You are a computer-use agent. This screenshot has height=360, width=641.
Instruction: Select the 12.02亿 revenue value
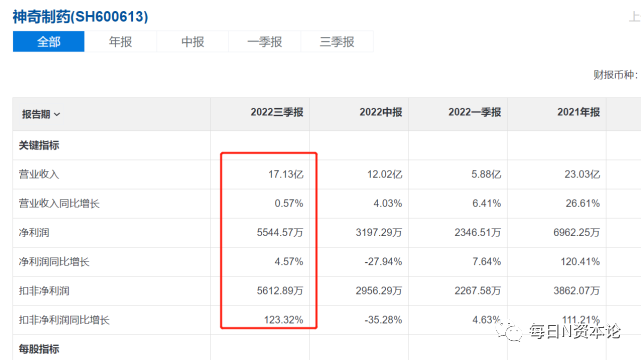[x=385, y=174]
